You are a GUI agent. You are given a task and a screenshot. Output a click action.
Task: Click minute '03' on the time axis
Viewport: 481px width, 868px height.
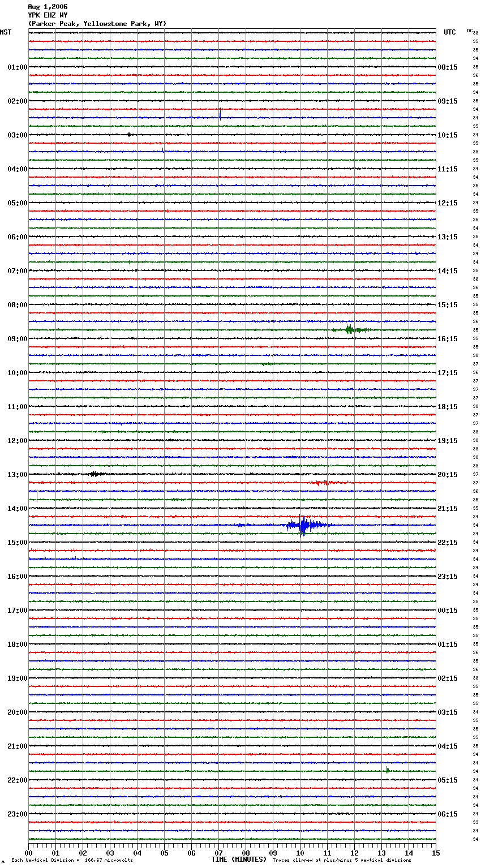(110, 853)
